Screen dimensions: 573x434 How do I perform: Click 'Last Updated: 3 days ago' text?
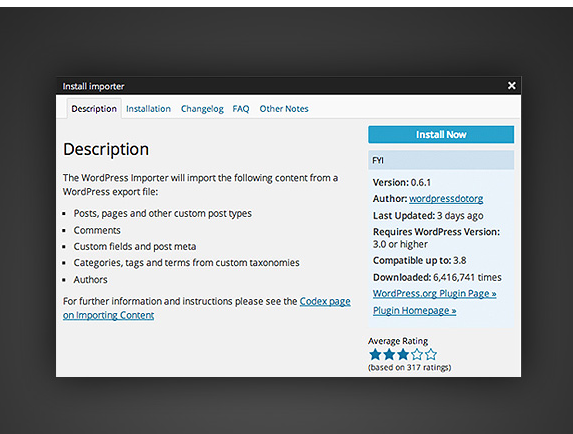[x=428, y=216]
